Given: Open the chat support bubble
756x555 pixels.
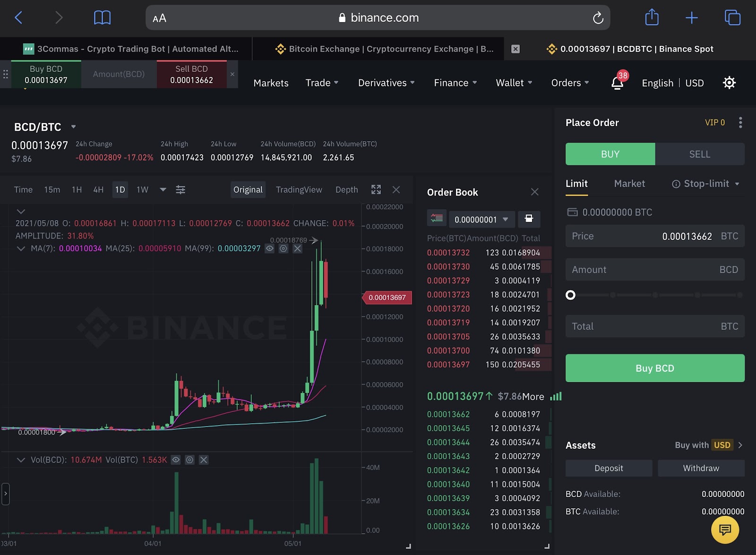Looking at the screenshot, I should pyautogui.click(x=725, y=529).
